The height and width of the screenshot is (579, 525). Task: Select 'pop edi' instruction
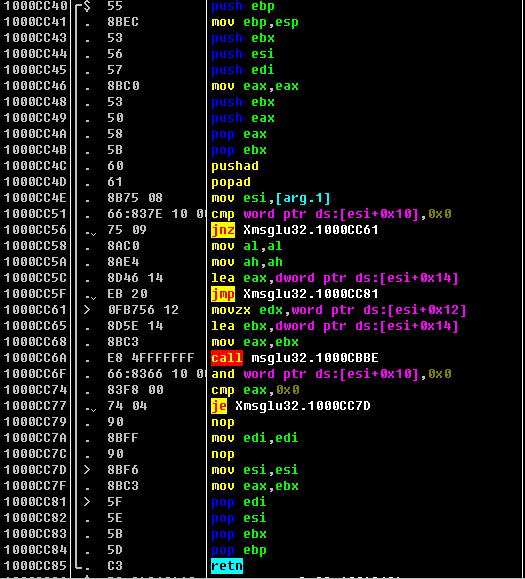[x=239, y=502]
